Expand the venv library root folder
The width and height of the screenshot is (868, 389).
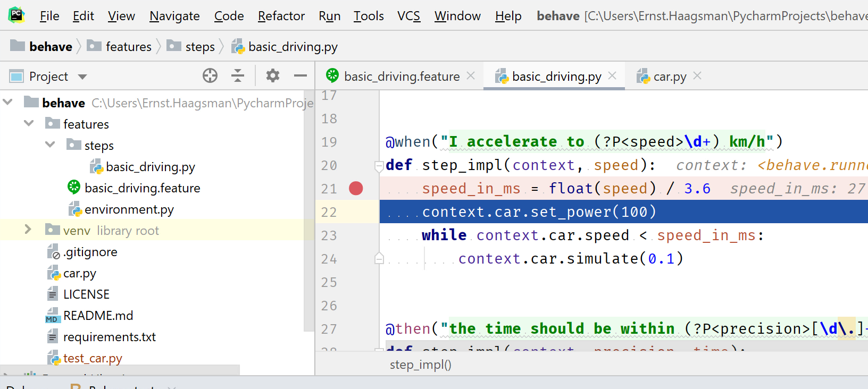(x=28, y=230)
